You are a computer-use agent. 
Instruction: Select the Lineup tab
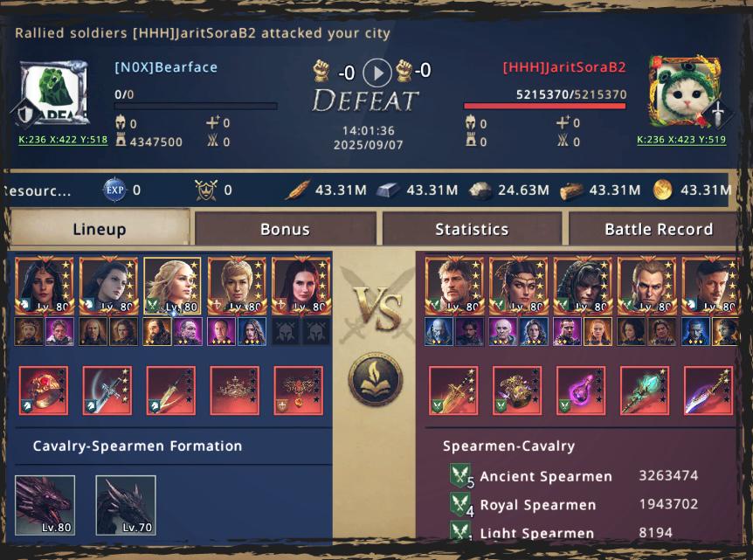(100, 229)
